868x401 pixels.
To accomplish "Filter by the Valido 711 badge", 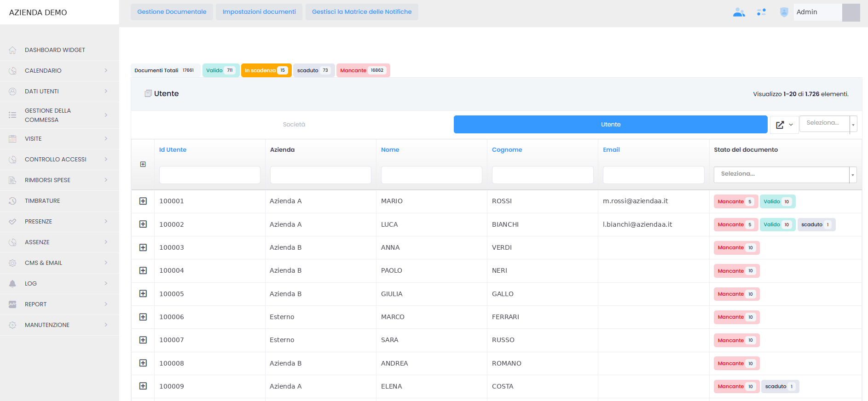I will pyautogui.click(x=221, y=70).
